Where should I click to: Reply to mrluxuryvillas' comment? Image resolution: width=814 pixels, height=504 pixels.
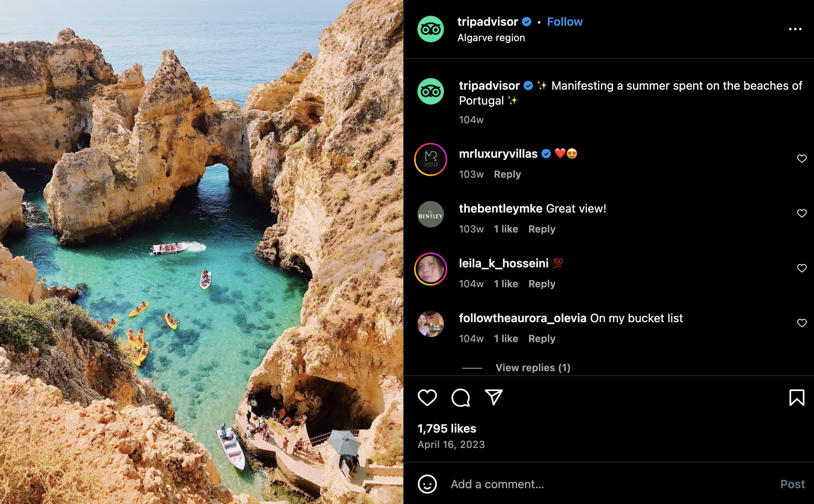pyautogui.click(x=507, y=174)
